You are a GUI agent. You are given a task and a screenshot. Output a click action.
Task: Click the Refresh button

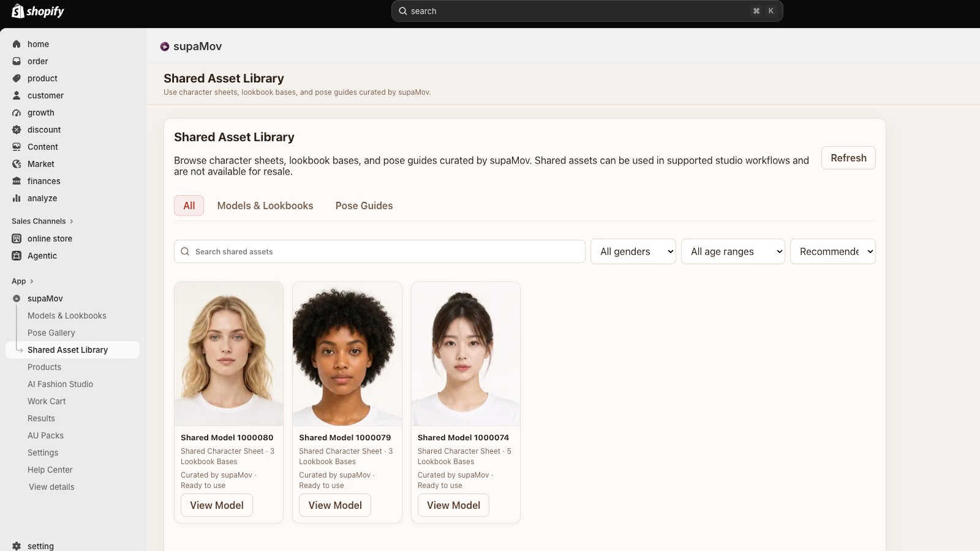coord(848,158)
